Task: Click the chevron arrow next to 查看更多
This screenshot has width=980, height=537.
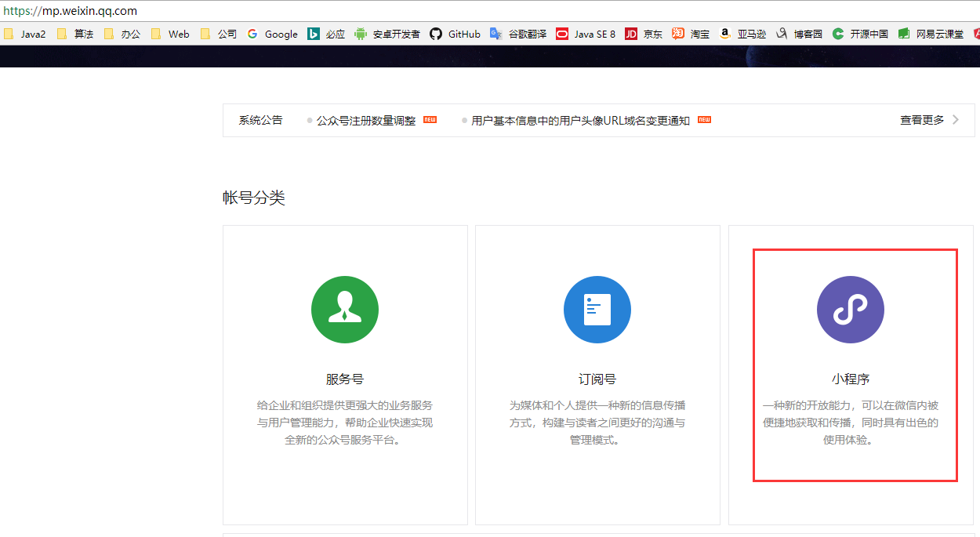Action: pyautogui.click(x=955, y=120)
